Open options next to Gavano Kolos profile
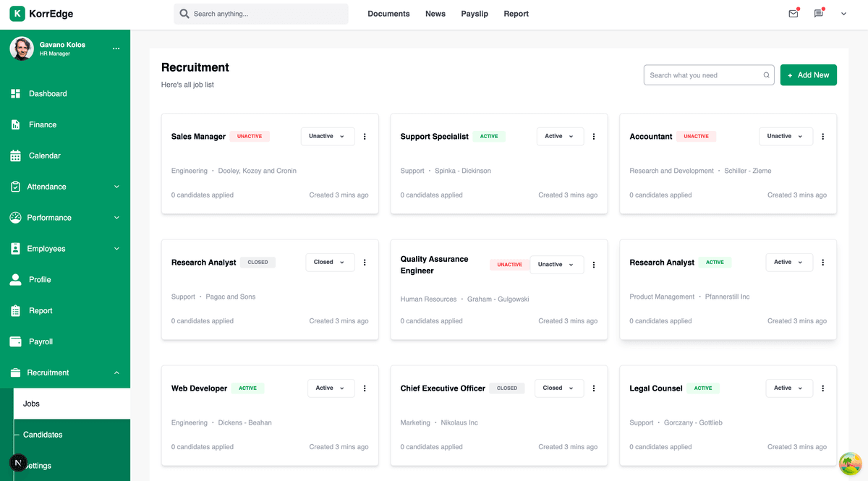 coord(116,48)
